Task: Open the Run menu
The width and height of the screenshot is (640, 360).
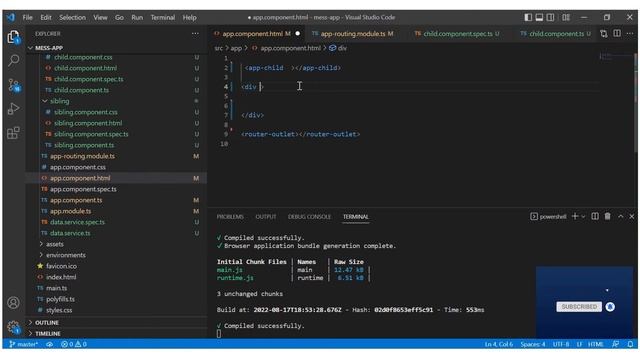Action: pos(137,18)
